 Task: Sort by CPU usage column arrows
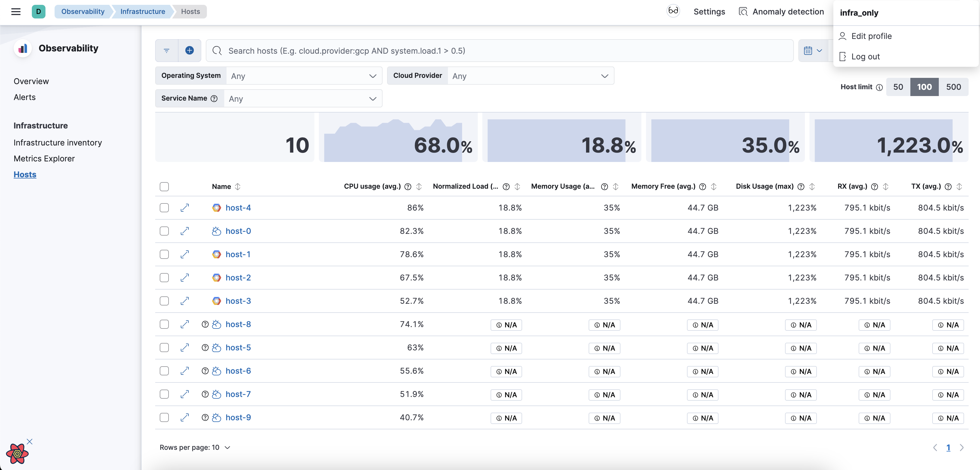[x=419, y=187]
